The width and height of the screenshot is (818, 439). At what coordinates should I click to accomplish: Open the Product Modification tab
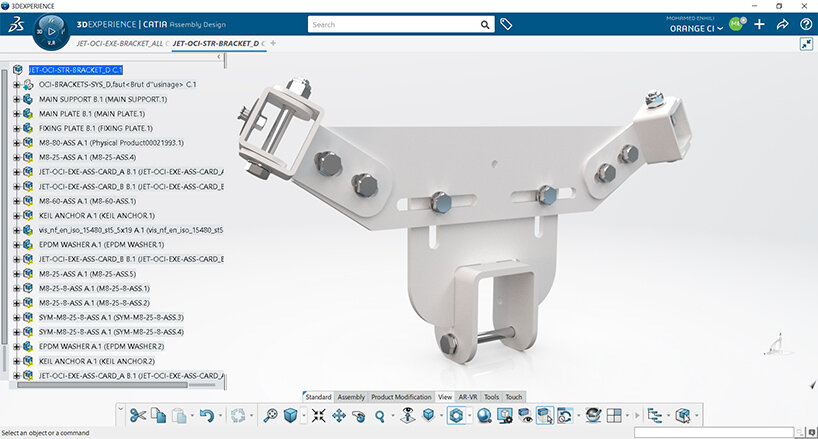point(400,397)
